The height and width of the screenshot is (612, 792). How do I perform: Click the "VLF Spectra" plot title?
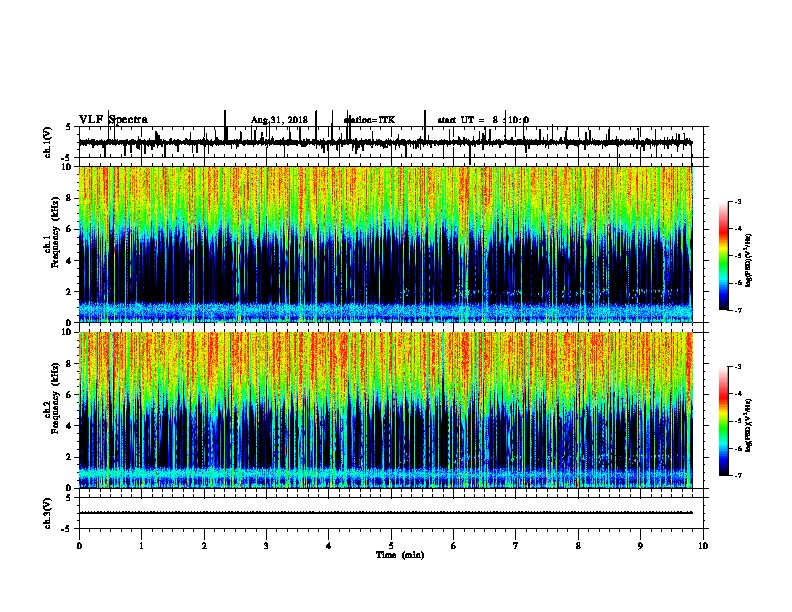113,120
